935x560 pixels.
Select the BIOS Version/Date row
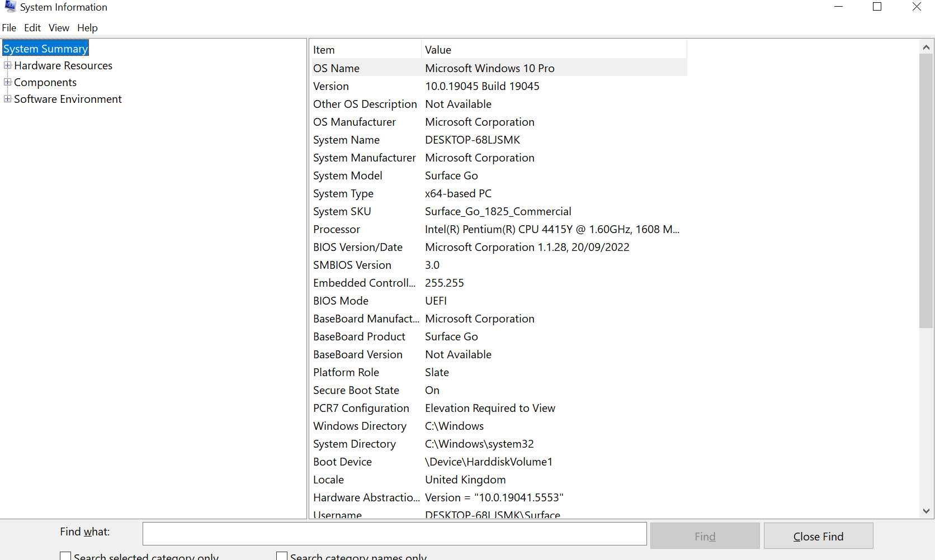click(x=498, y=247)
